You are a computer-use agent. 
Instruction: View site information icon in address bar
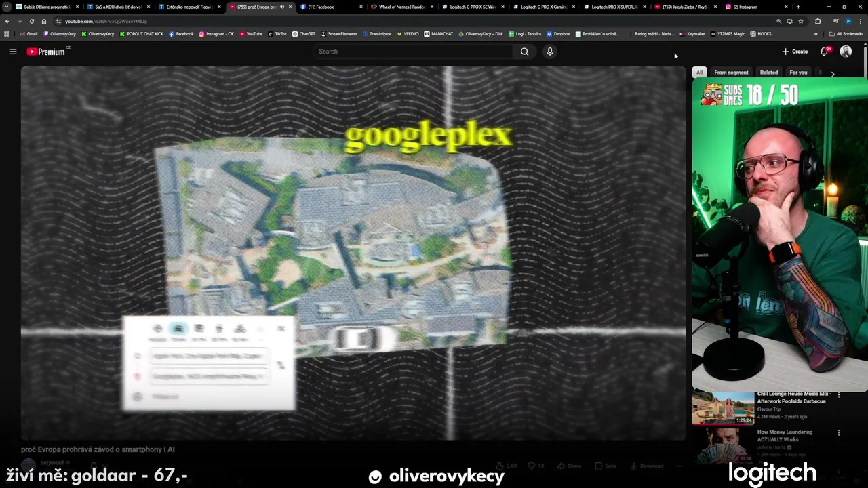58,21
